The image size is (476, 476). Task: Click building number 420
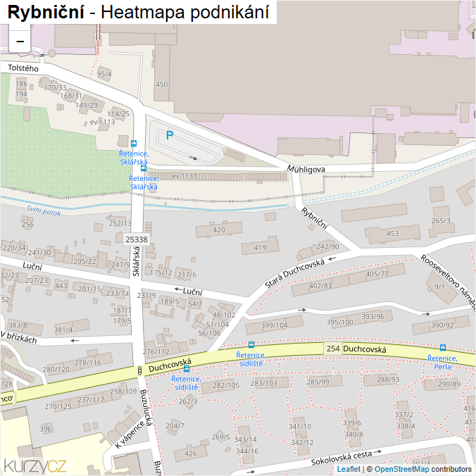[x=219, y=230]
